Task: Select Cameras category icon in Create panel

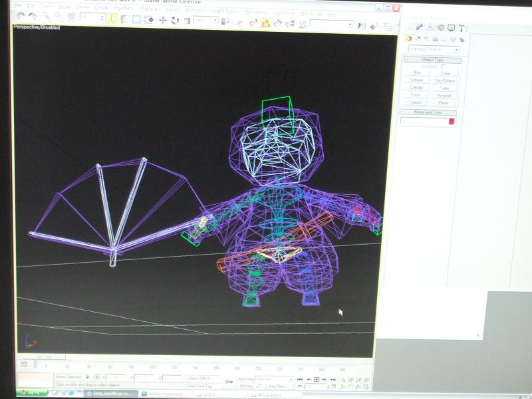Action: click(436, 39)
